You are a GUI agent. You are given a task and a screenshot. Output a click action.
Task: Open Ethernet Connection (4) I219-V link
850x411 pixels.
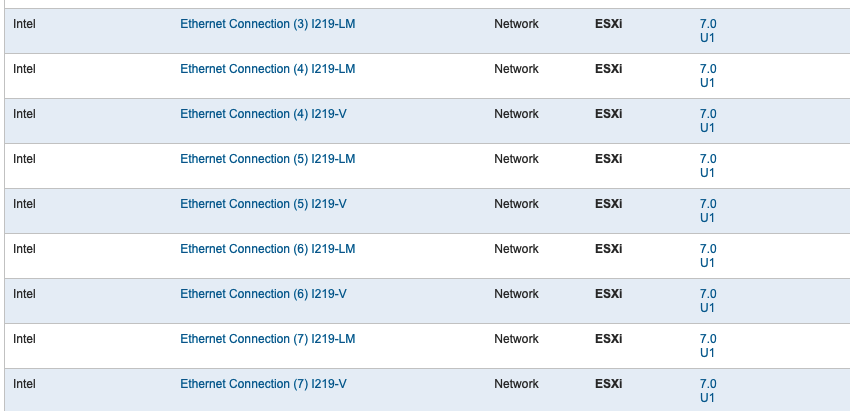(263, 114)
